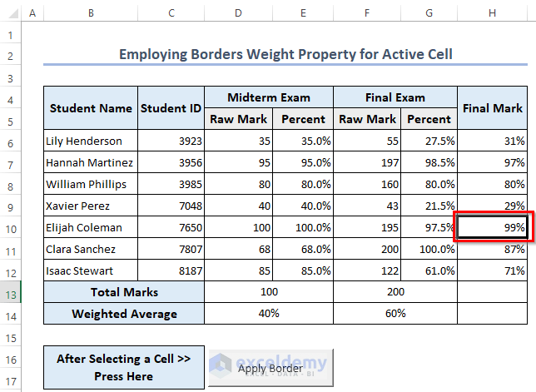Click the Student ID header cell
Viewport: 536px width, 392px height.
[171, 108]
